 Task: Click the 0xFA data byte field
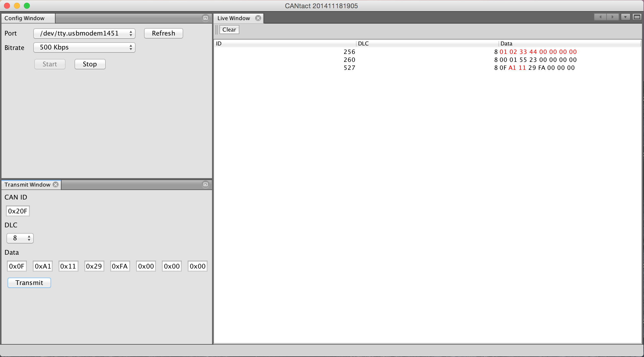coord(120,266)
